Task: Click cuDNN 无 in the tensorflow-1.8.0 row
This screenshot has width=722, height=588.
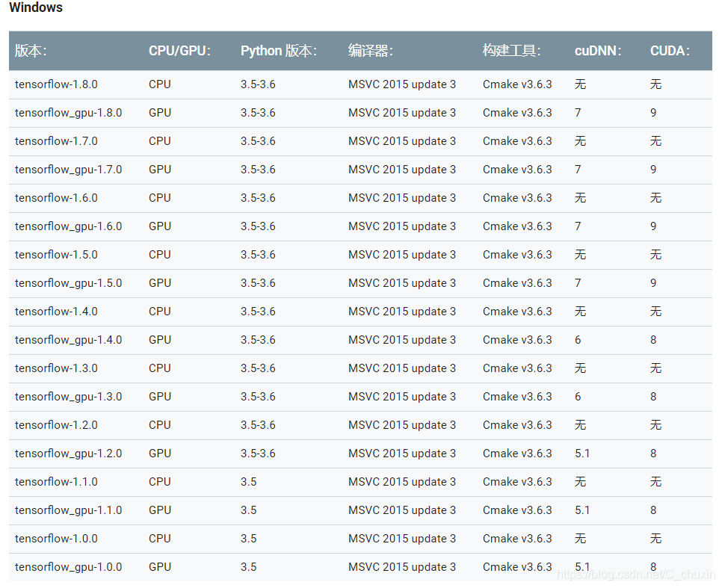Action: (x=580, y=84)
